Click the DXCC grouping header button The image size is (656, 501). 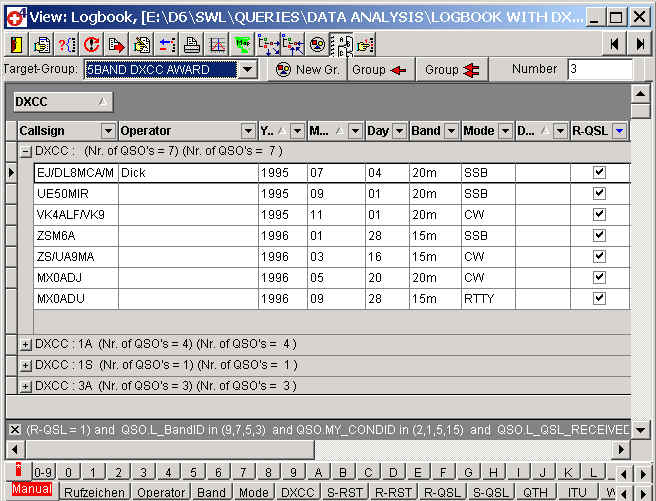62,101
